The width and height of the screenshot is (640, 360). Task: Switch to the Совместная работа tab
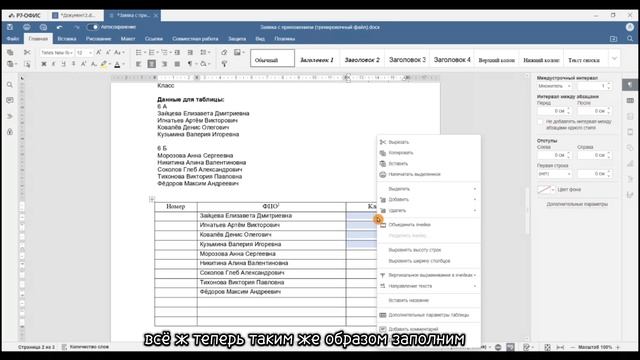coord(195,39)
